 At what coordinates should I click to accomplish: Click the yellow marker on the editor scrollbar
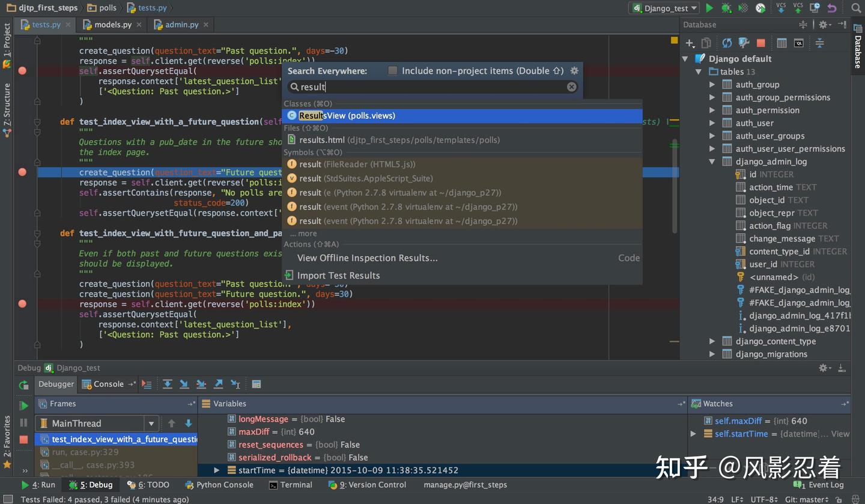(x=674, y=41)
